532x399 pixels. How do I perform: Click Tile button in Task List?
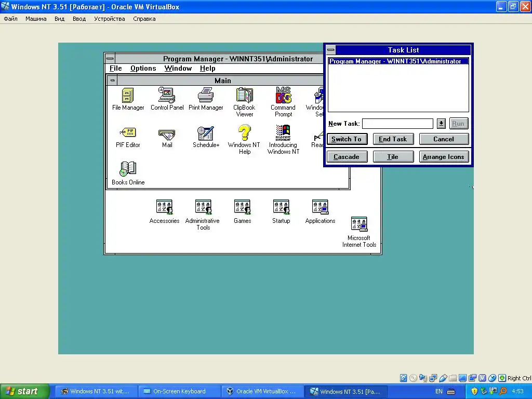pos(393,157)
